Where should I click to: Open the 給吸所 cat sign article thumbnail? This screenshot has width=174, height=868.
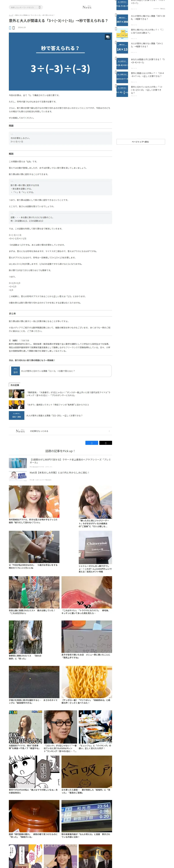[x=87, y=772]
